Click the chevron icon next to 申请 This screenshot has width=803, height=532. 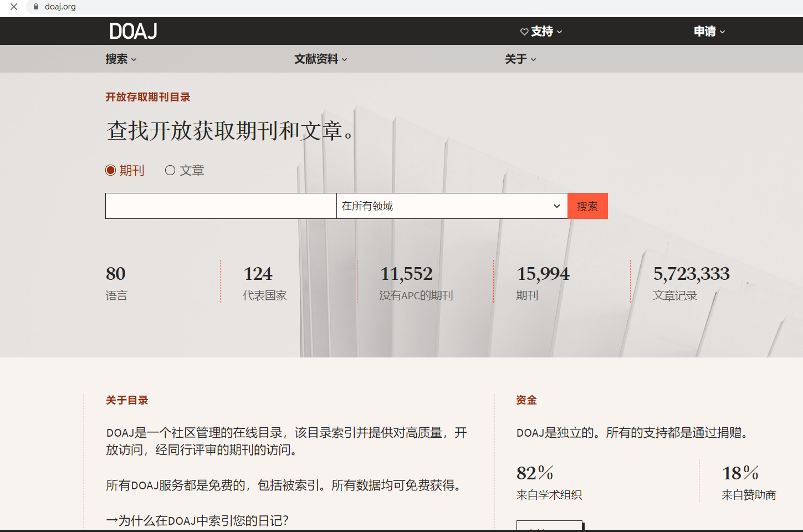[722, 32]
